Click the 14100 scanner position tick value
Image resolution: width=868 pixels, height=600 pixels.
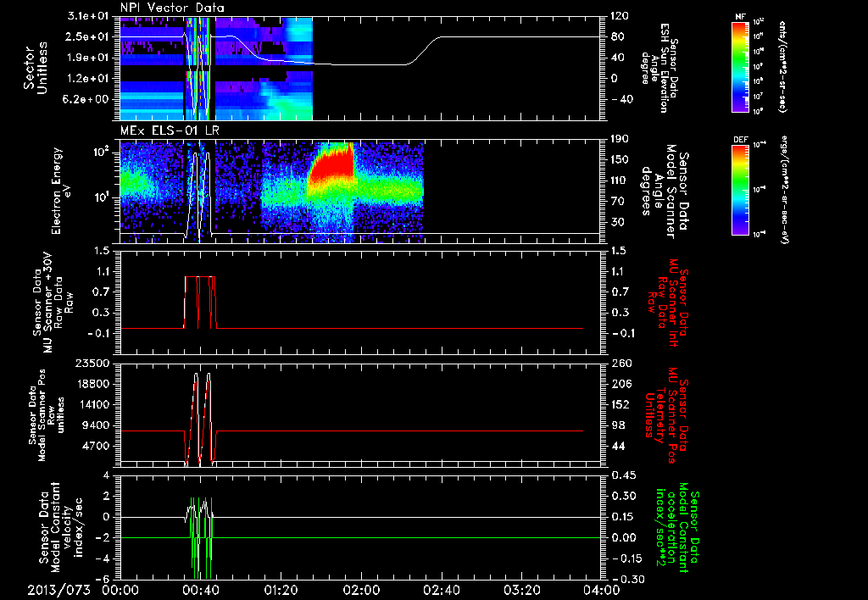click(93, 404)
